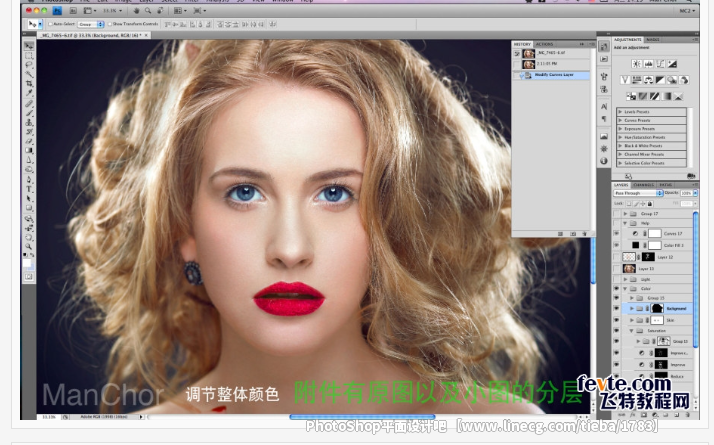Click the Layers Opacity value field
The height and width of the screenshot is (445, 714).
[686, 193]
